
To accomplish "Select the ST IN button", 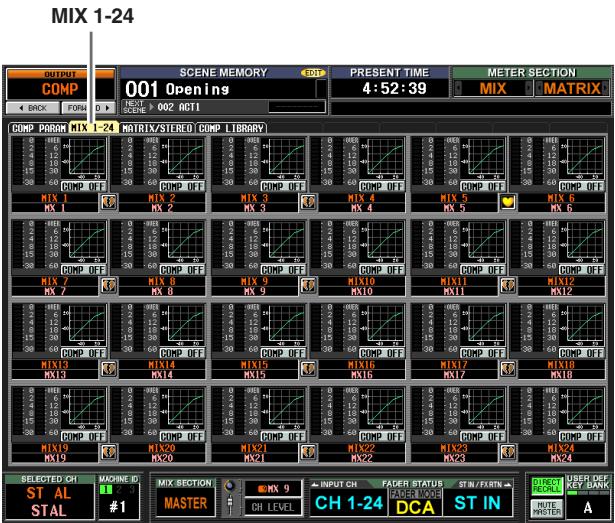I will [477, 503].
